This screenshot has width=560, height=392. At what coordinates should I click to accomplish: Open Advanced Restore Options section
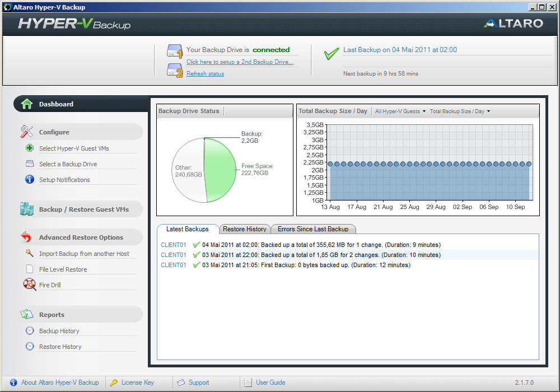point(81,237)
